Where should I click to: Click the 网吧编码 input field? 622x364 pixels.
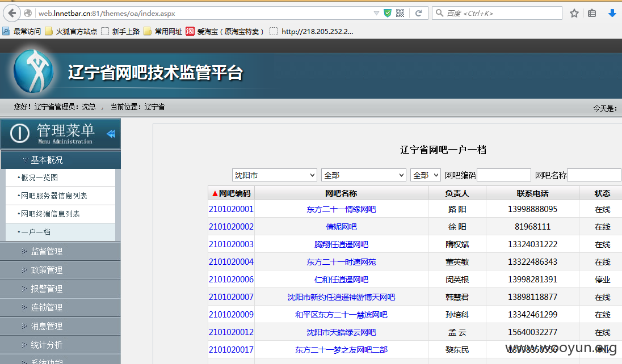pyautogui.click(x=504, y=175)
